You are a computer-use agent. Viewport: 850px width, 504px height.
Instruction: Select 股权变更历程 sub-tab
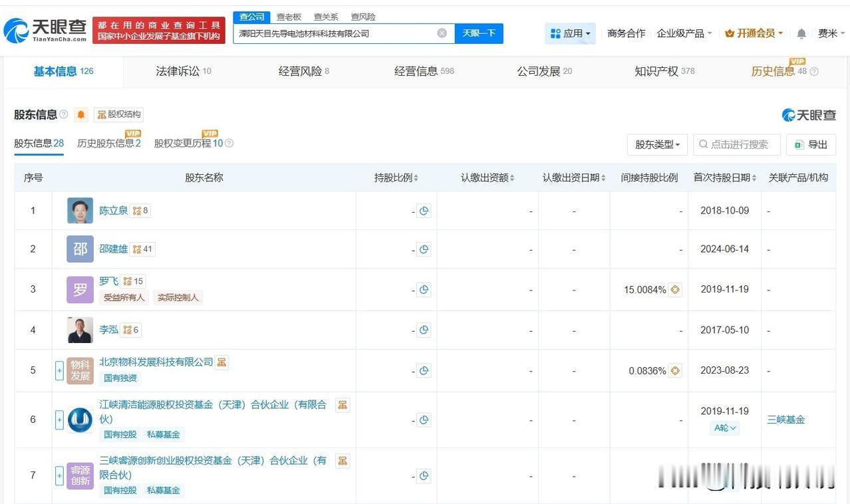click(x=189, y=143)
